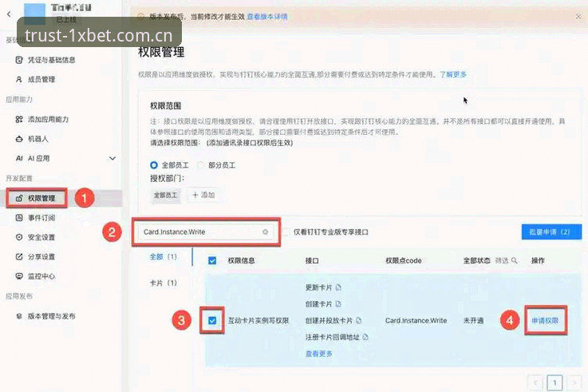Select 权限管理 in the sidebar
This screenshot has height=392, width=588.
[x=41, y=198]
